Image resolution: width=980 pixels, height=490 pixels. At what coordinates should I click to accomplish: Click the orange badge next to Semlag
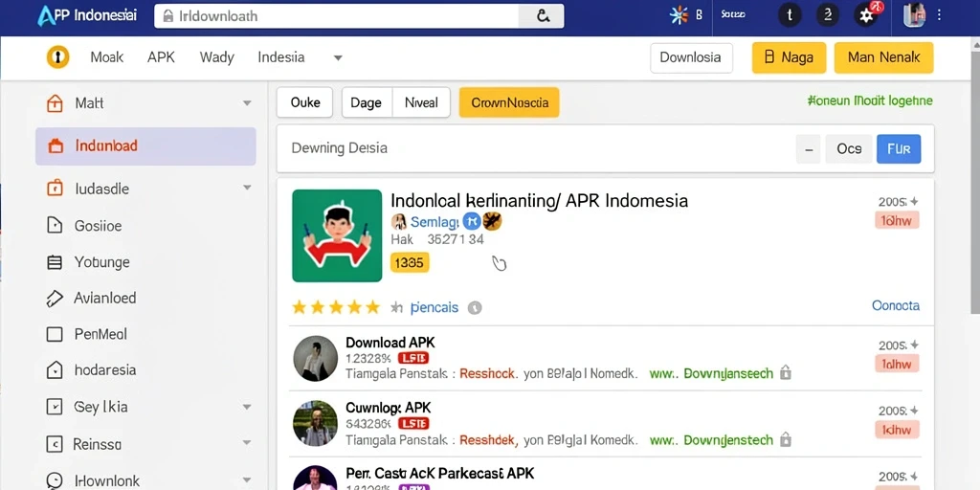pyautogui.click(x=493, y=221)
